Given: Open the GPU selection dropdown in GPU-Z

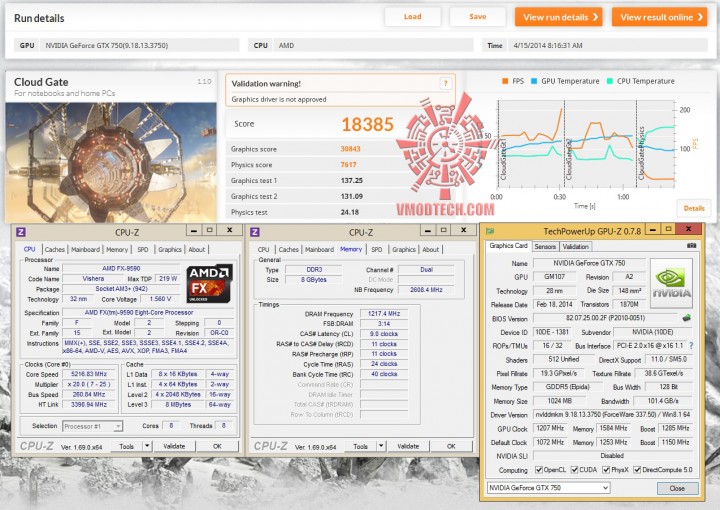Looking at the screenshot, I should point(548,488).
